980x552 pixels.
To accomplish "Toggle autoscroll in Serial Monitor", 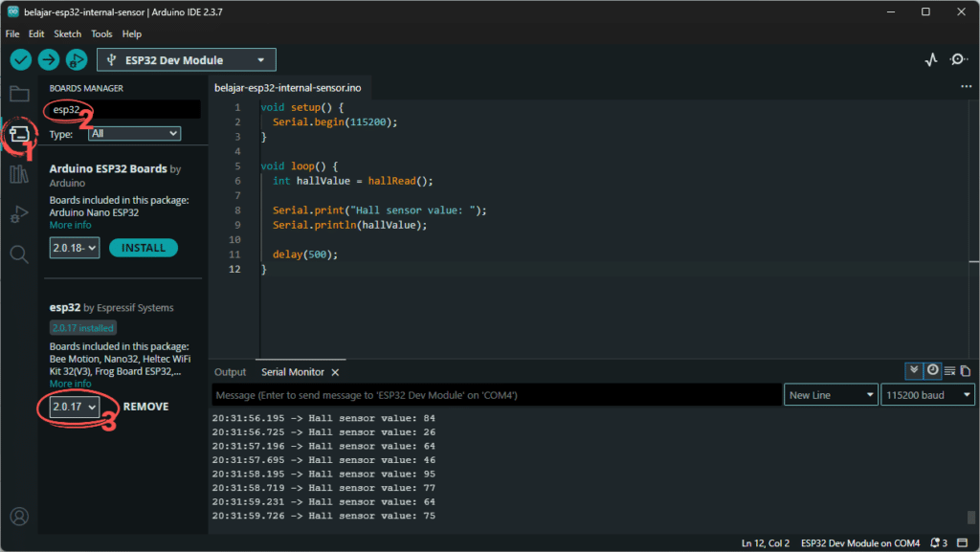I will click(x=915, y=370).
